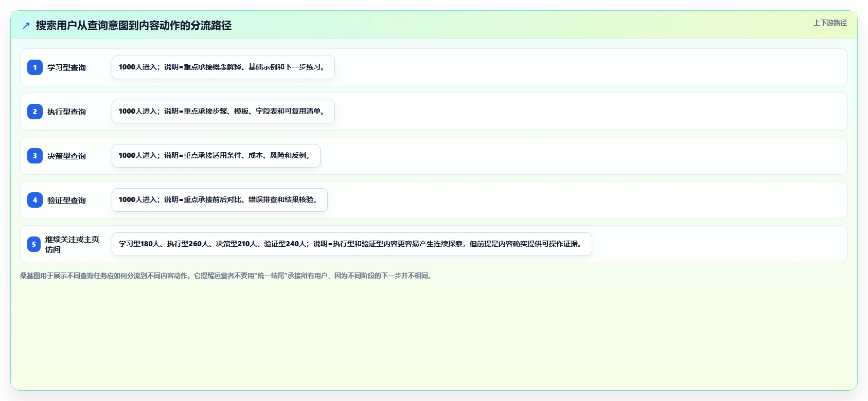Click the number 1 badge for 学习型查询
This screenshot has height=401, width=868.
pyautogui.click(x=35, y=67)
